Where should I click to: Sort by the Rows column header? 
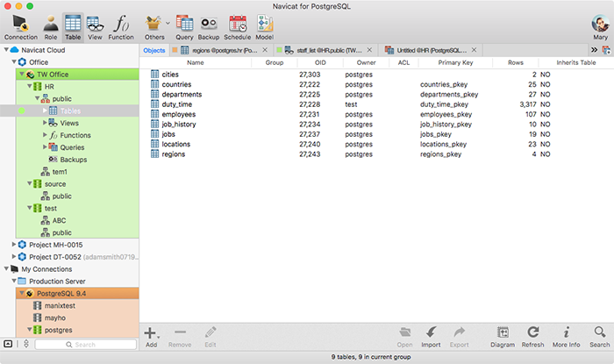(x=516, y=62)
